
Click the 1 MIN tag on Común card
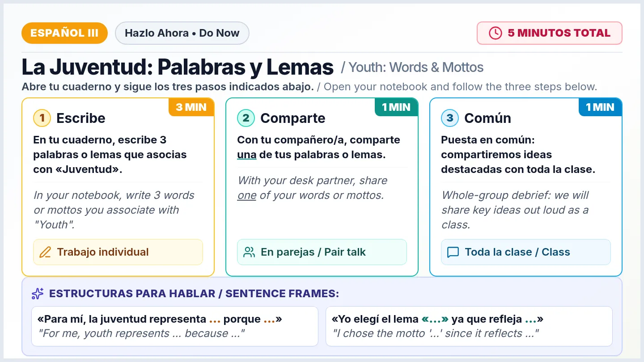(x=600, y=107)
